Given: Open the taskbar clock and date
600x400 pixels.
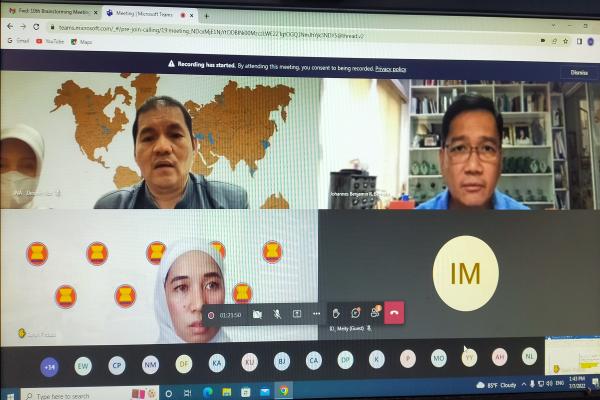Looking at the screenshot, I should (576, 382).
